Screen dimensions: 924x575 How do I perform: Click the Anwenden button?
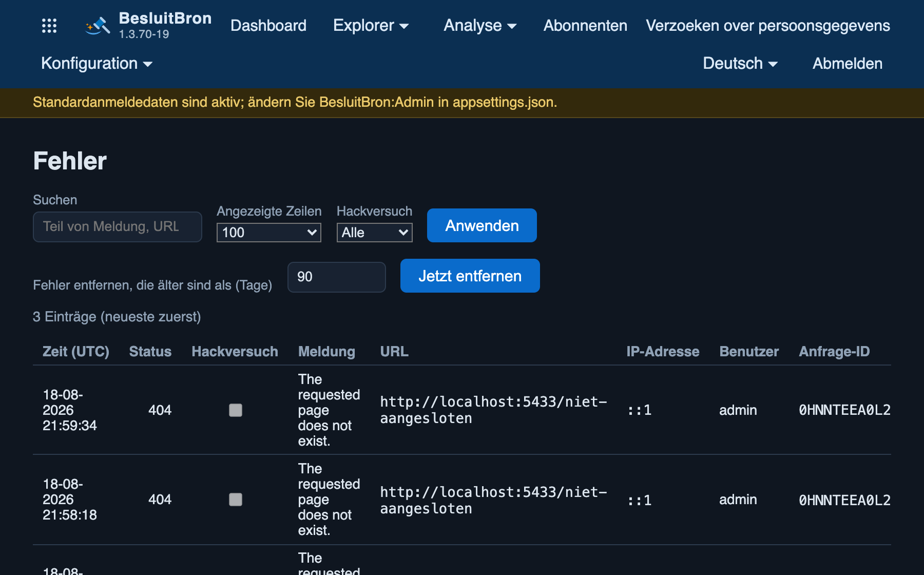pyautogui.click(x=482, y=225)
